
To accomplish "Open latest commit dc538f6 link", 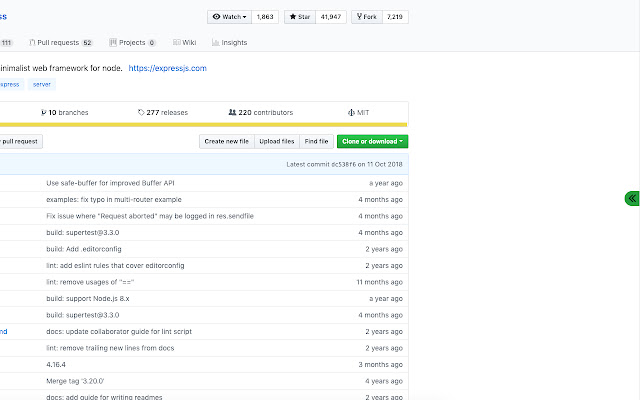I will pyautogui.click(x=343, y=164).
